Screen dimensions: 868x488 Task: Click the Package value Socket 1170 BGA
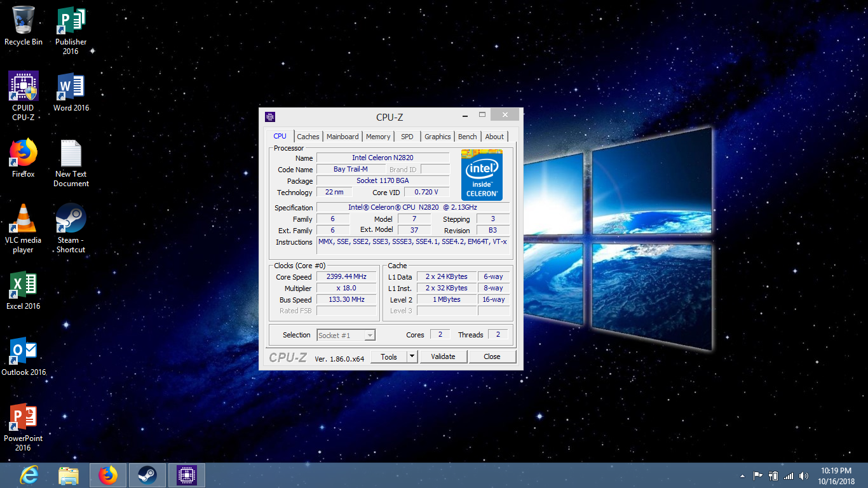pos(383,180)
